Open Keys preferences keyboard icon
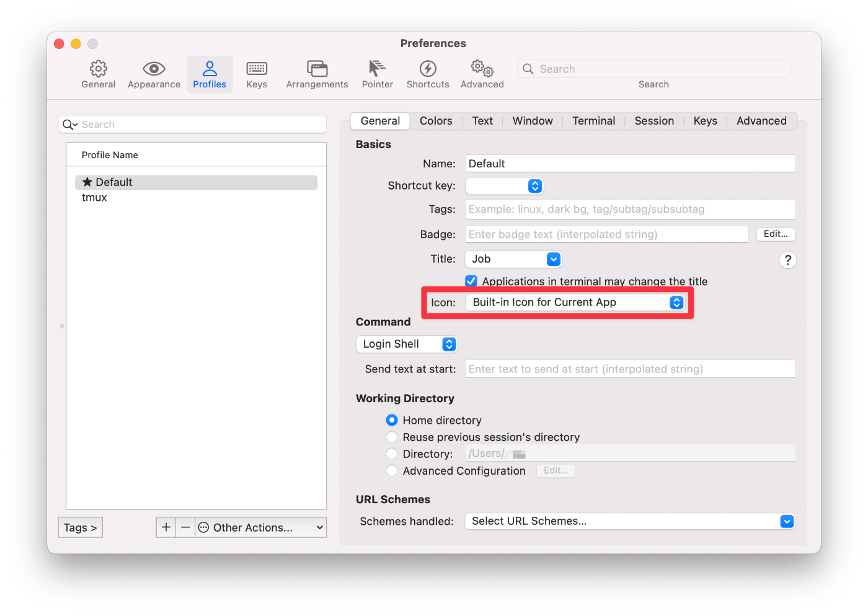 click(x=257, y=68)
